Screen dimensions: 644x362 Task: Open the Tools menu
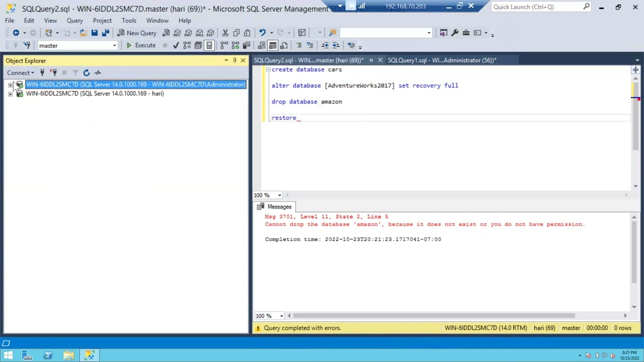129,21
